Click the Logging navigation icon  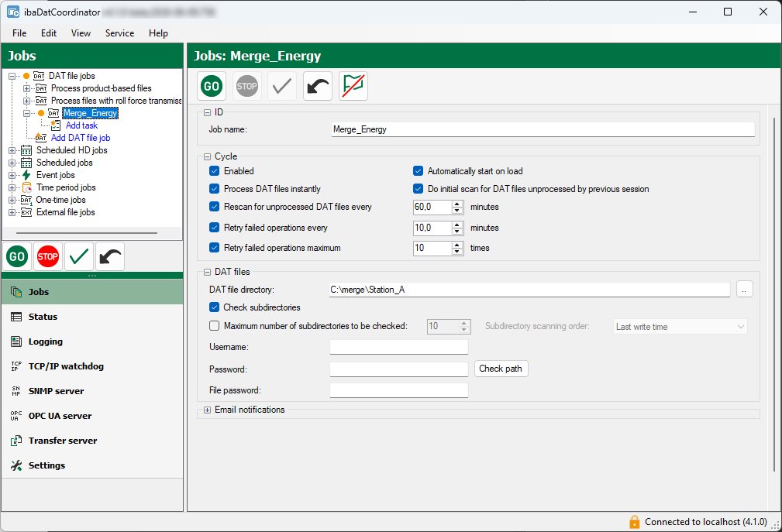coord(16,342)
